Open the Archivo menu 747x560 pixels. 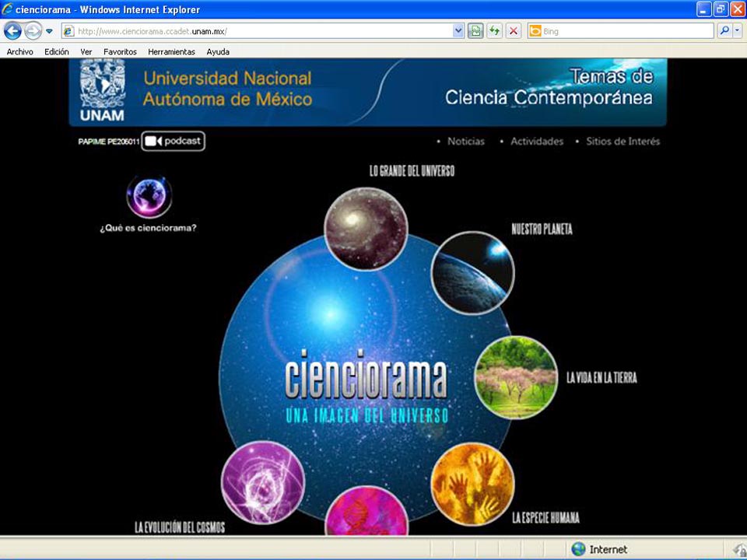[x=20, y=52]
